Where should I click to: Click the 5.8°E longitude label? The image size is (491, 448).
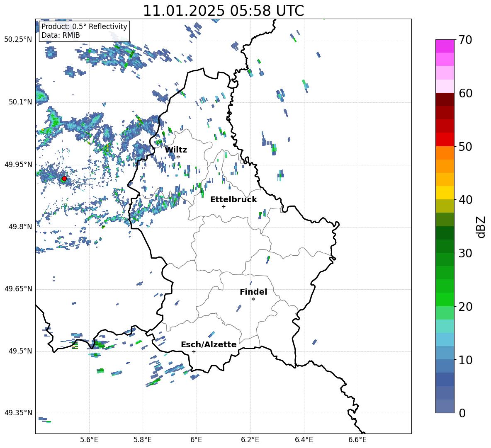(x=143, y=440)
